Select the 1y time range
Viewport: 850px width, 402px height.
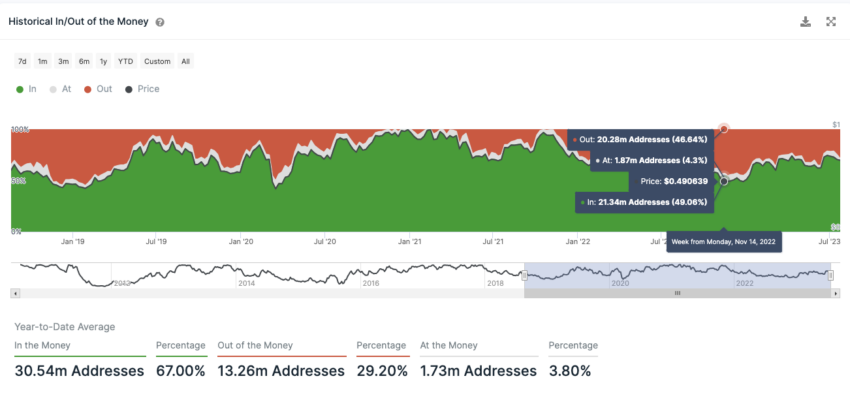pyautogui.click(x=103, y=61)
